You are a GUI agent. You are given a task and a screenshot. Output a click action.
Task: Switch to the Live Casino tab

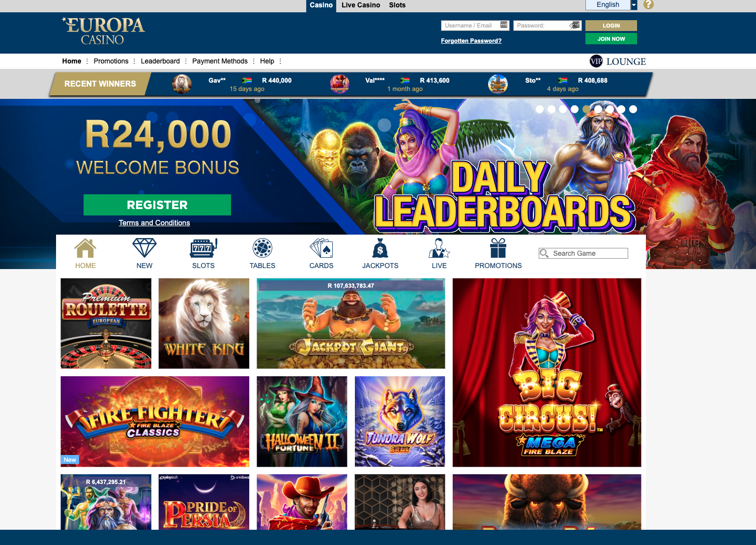click(361, 5)
